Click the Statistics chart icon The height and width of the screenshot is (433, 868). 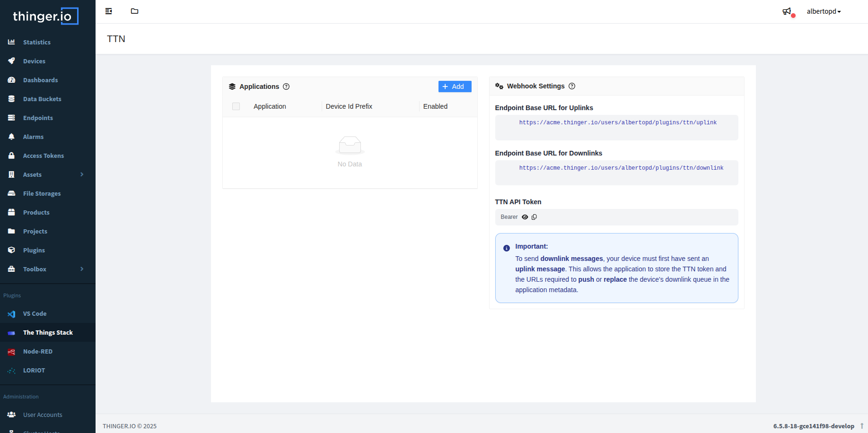(x=11, y=42)
